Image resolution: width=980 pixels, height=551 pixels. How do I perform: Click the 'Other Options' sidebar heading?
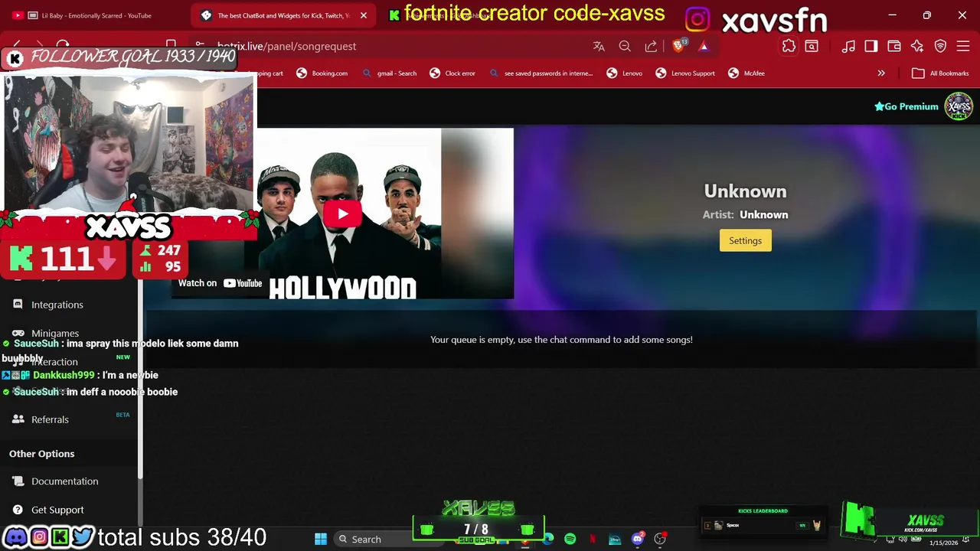(x=41, y=454)
